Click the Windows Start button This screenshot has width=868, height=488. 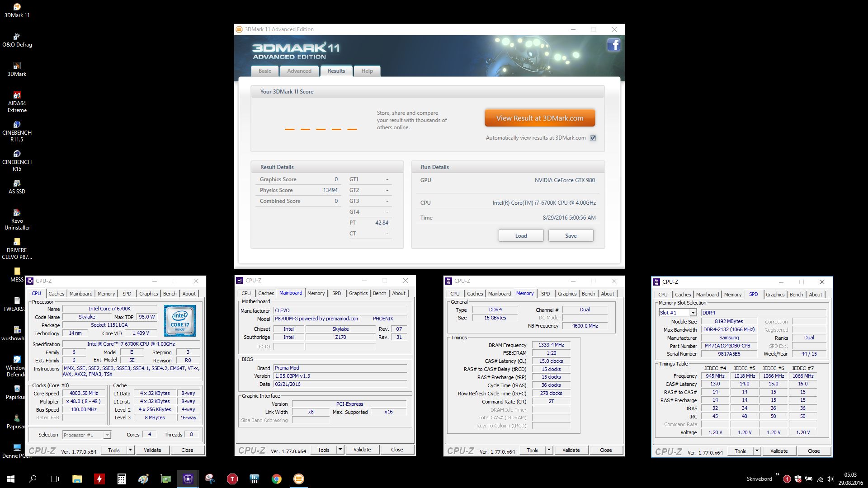coord(11,479)
